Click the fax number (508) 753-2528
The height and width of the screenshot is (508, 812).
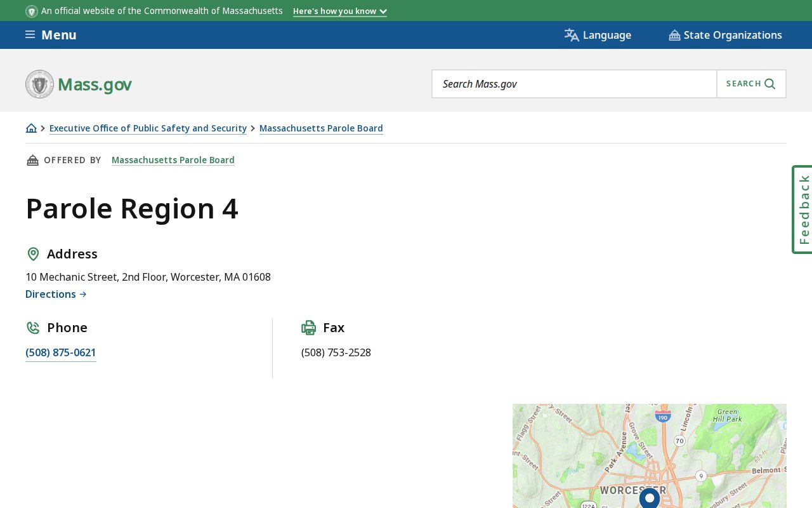click(336, 352)
